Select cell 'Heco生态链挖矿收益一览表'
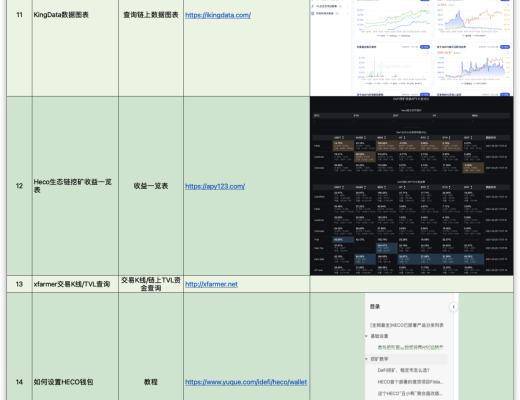This screenshot has height=400, width=520. pos(75,186)
